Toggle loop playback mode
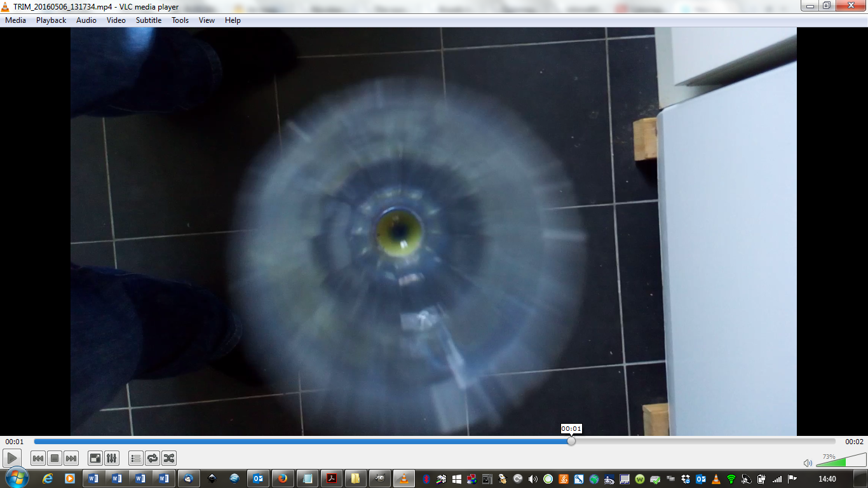The width and height of the screenshot is (868, 488). [x=153, y=458]
